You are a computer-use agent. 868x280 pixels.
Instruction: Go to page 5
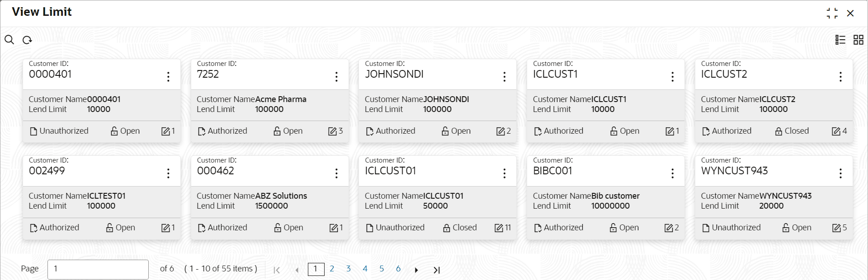(382, 269)
